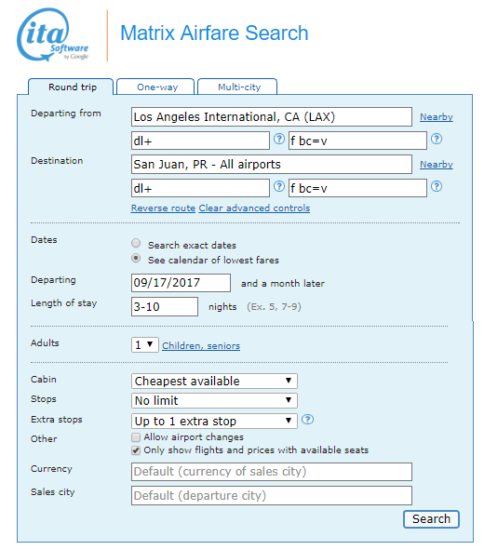Click the Departing date input field
This screenshot has width=484, height=550.
(x=181, y=283)
